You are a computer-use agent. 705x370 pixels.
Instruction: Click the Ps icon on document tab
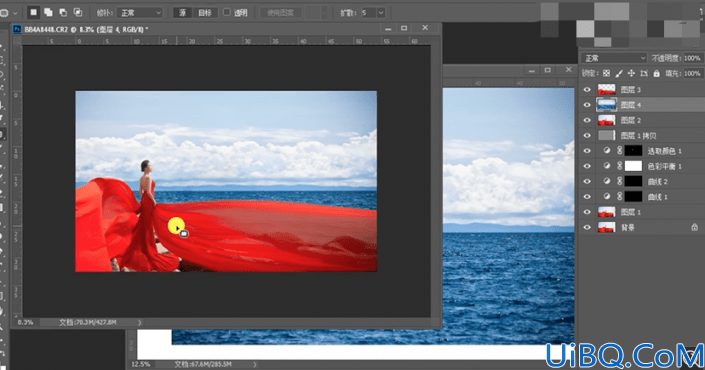pos(17,29)
